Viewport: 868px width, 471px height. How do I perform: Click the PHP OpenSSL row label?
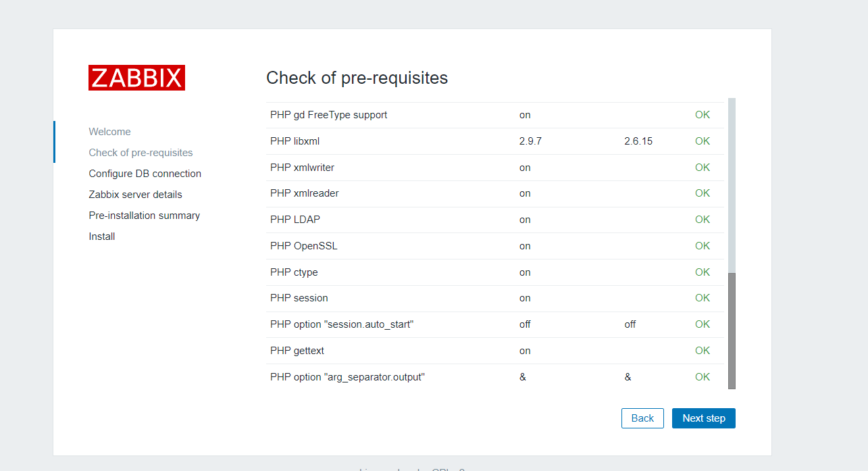[x=303, y=246]
